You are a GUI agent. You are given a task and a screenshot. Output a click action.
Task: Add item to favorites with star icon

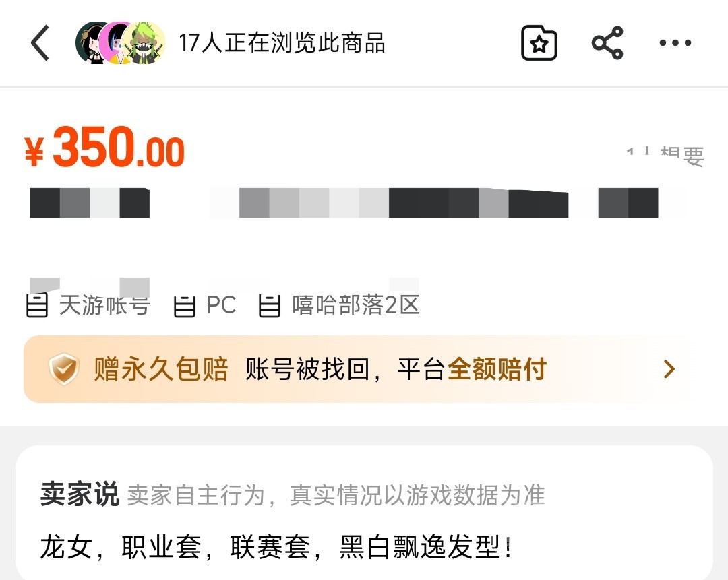coord(539,42)
